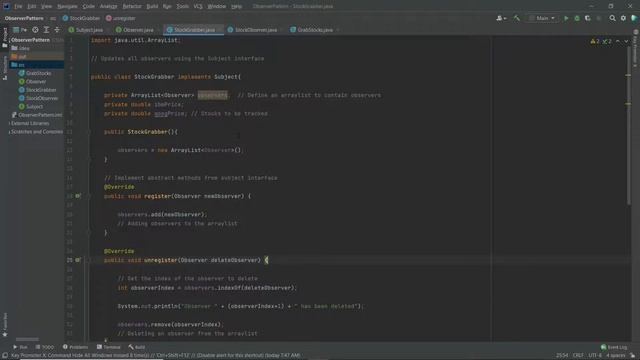Expand Scratches and Consoles node
The width and height of the screenshot is (640, 360).
[9, 132]
